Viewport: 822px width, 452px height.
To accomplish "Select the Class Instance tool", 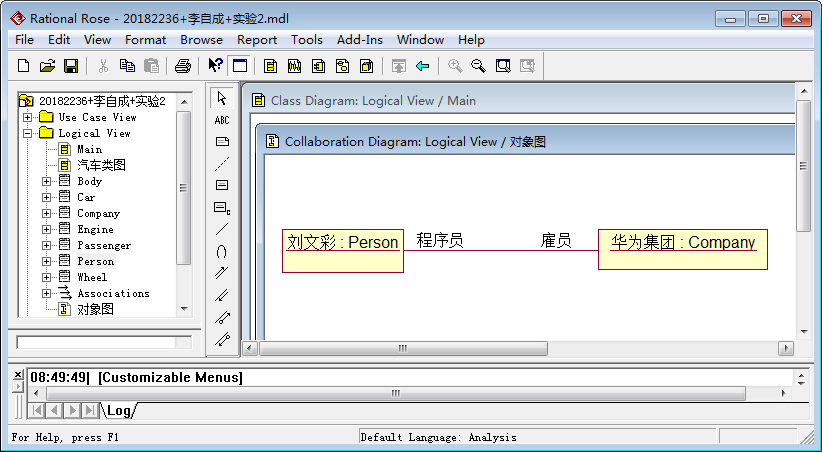I will pyautogui.click(x=222, y=208).
